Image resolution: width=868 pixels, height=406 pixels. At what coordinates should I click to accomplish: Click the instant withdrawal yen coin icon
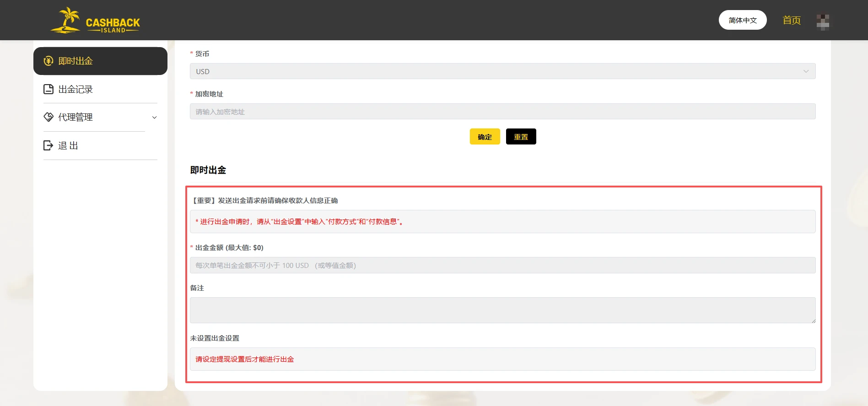click(49, 61)
